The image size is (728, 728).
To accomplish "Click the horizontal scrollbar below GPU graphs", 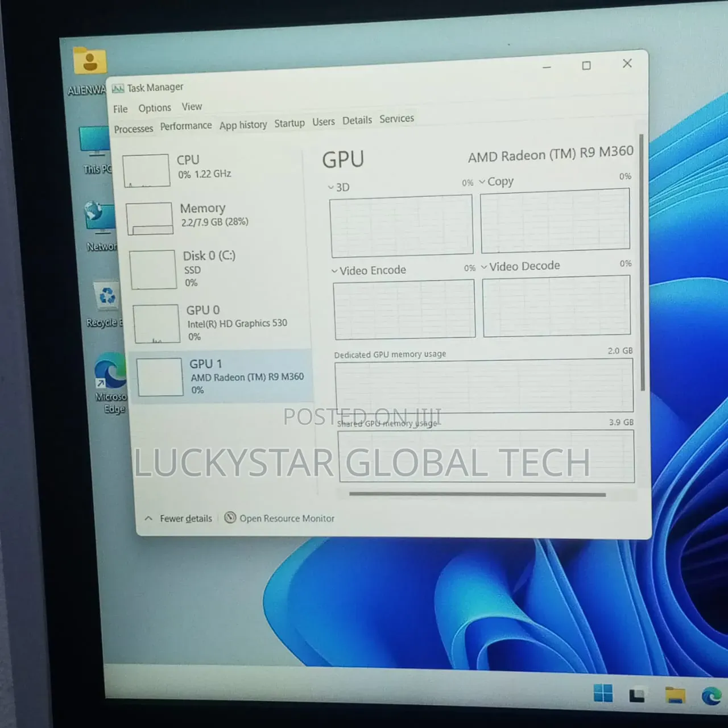I will pos(478,495).
